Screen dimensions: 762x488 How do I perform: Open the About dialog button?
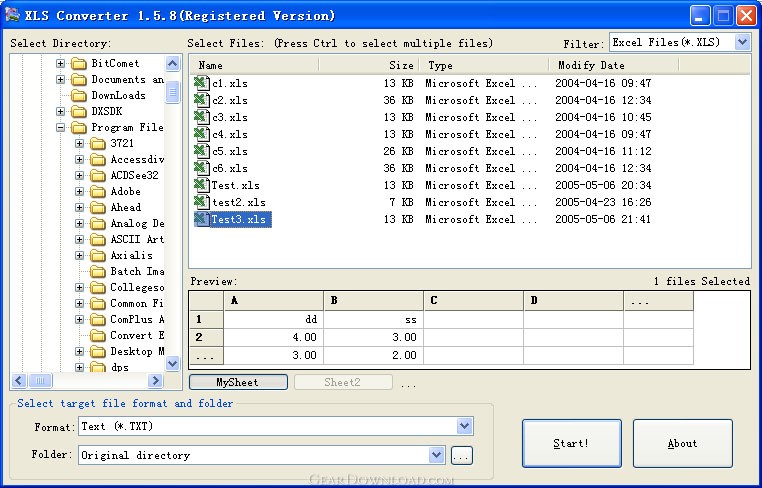pos(682,443)
